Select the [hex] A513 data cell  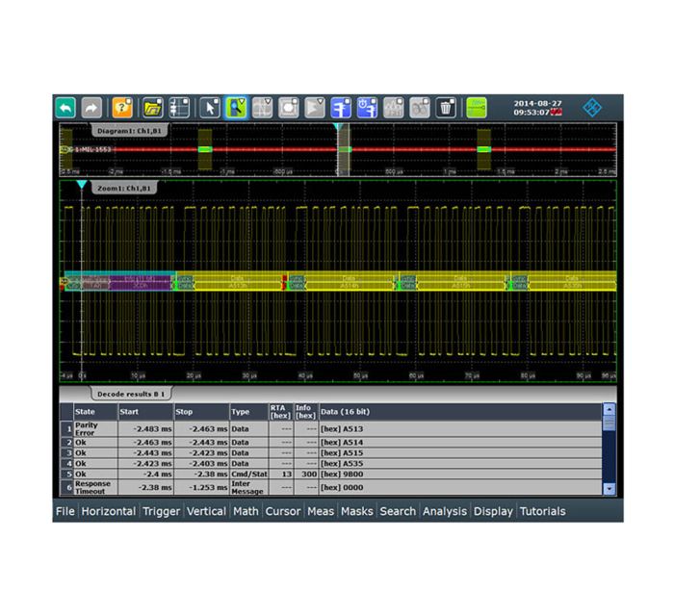(x=461, y=428)
